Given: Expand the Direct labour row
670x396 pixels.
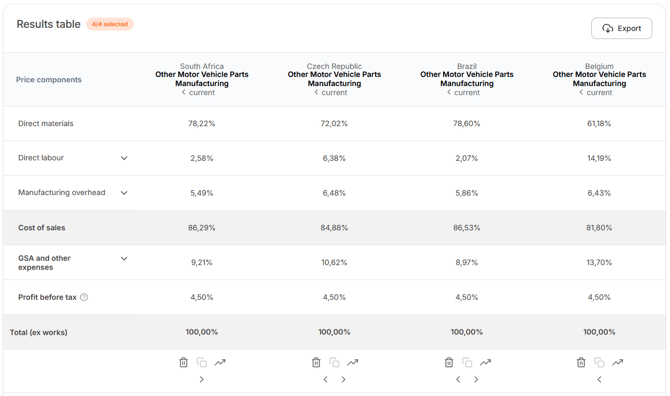Looking at the screenshot, I should pos(124,158).
